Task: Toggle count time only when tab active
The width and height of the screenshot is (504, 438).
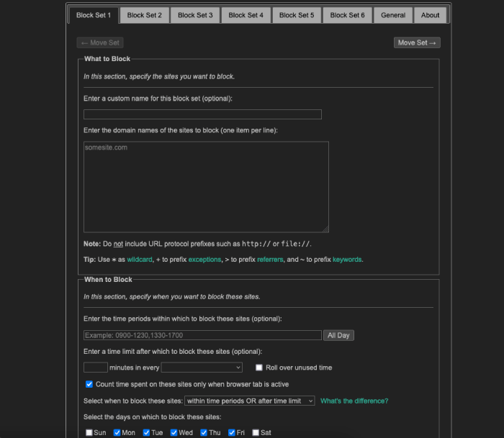Action: 89,384
